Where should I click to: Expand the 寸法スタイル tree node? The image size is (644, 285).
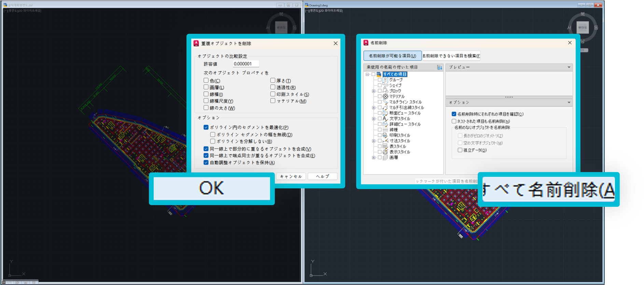[x=374, y=141]
